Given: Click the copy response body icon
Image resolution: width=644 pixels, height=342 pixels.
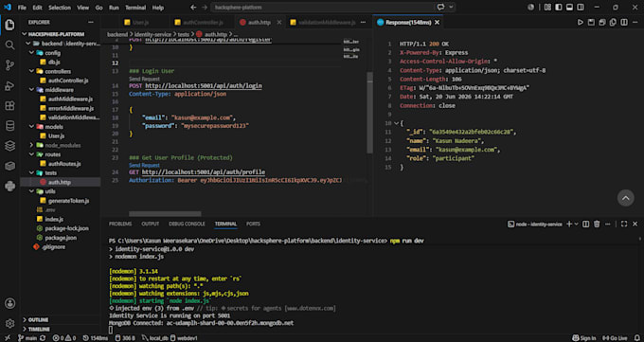Looking at the screenshot, I should (613, 22).
